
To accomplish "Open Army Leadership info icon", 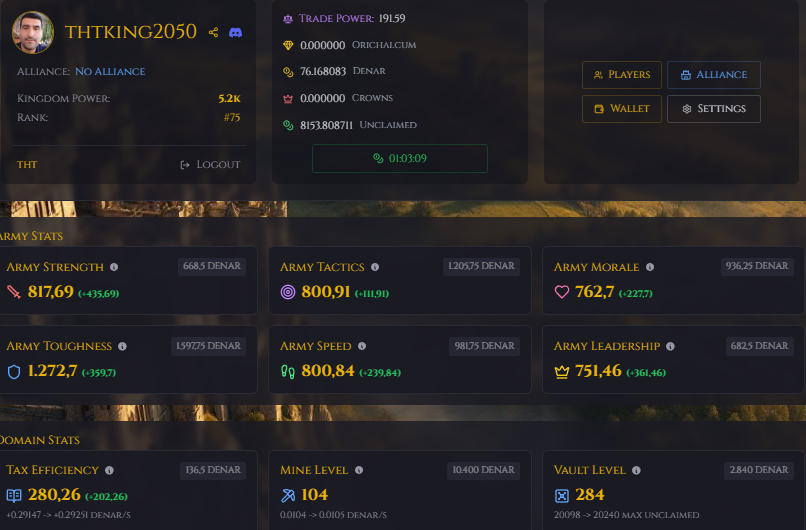I will (x=670, y=346).
